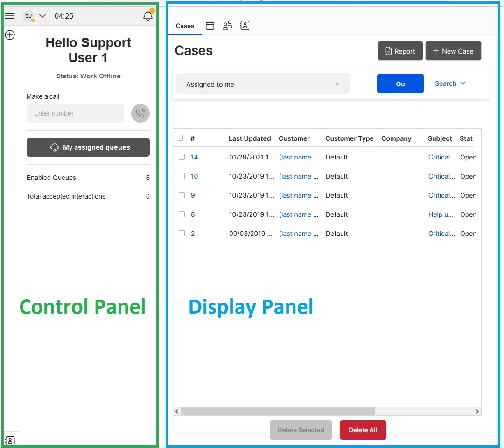
Task: Open the hamburger menu in control panel
Action: pos(10,16)
